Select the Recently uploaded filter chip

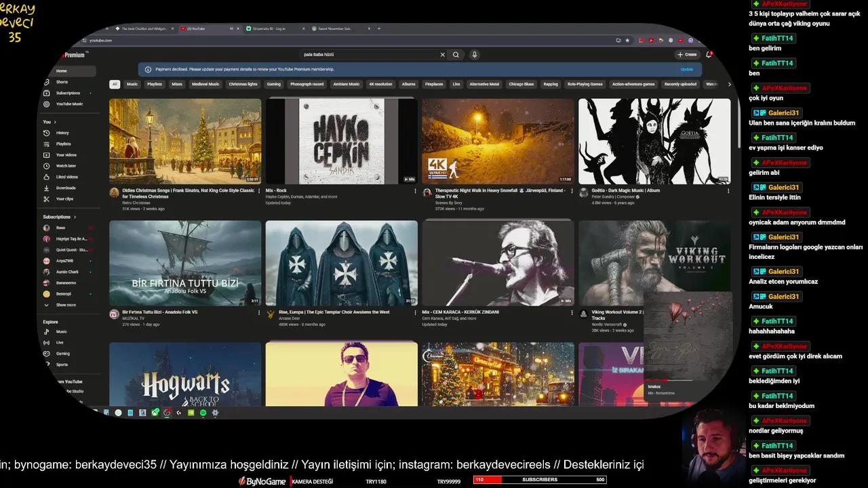coord(680,84)
